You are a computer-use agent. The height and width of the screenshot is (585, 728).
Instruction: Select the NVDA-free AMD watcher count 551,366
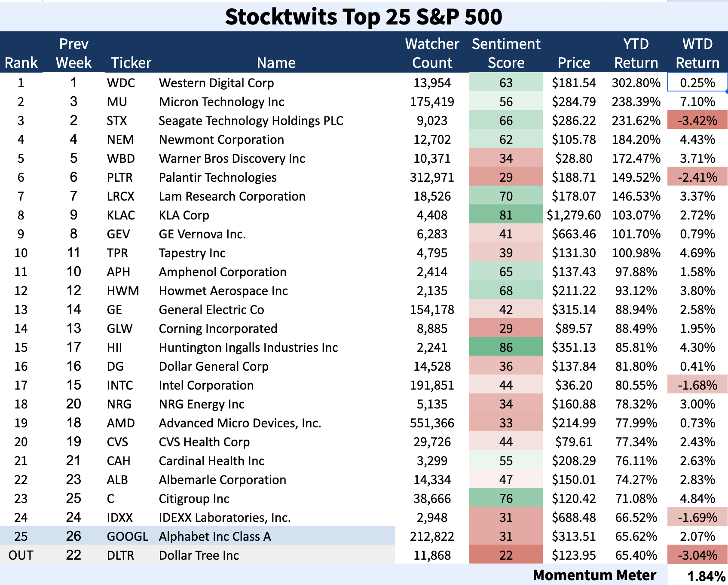coord(432,423)
